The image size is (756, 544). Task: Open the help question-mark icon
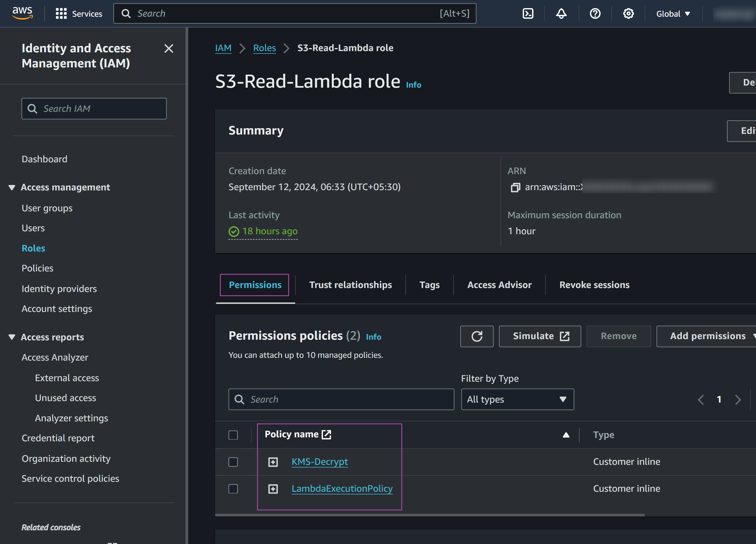595,14
